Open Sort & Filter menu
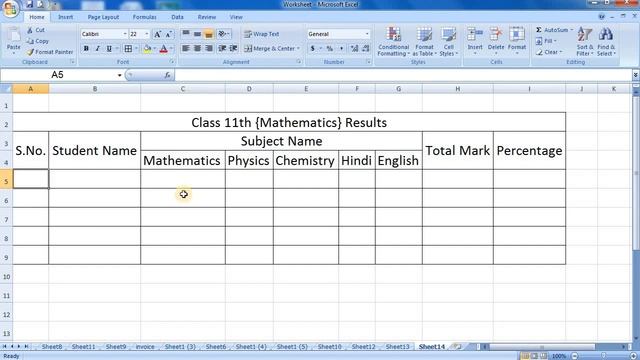 [585, 42]
